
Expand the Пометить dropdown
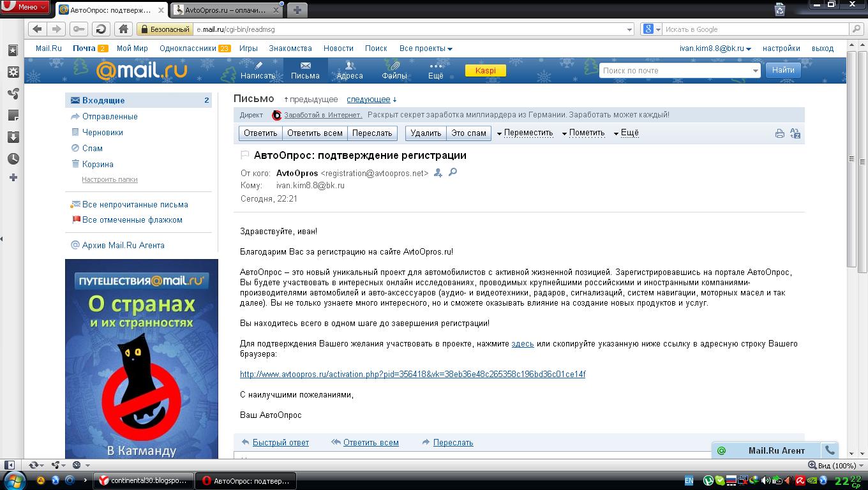tap(583, 133)
